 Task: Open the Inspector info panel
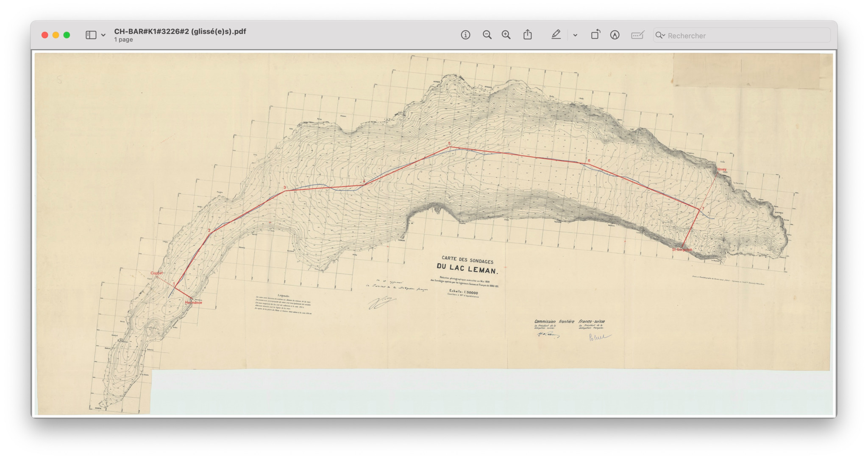click(465, 35)
